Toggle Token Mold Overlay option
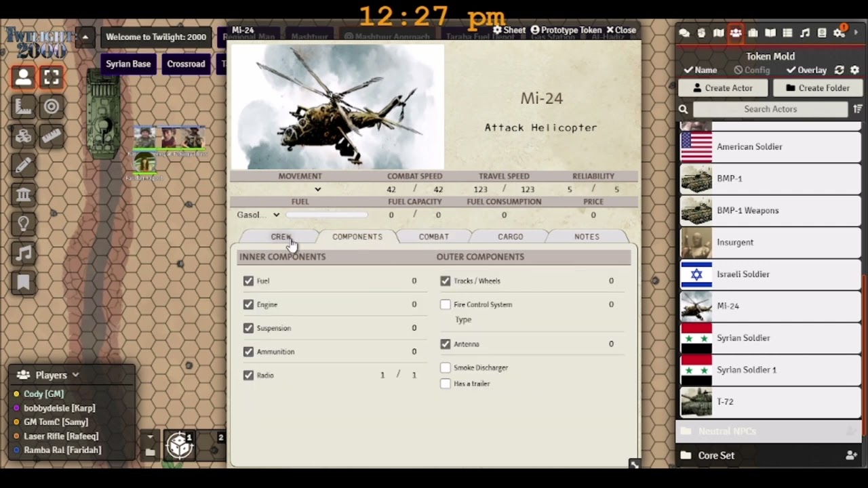Image resolution: width=868 pixels, height=488 pixels. point(806,70)
